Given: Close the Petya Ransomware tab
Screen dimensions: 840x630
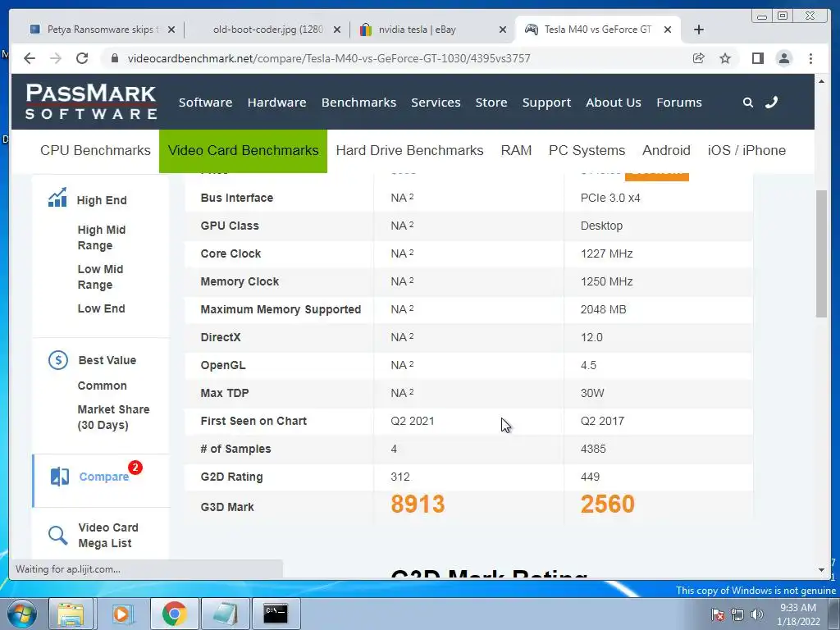Looking at the screenshot, I should tap(171, 30).
